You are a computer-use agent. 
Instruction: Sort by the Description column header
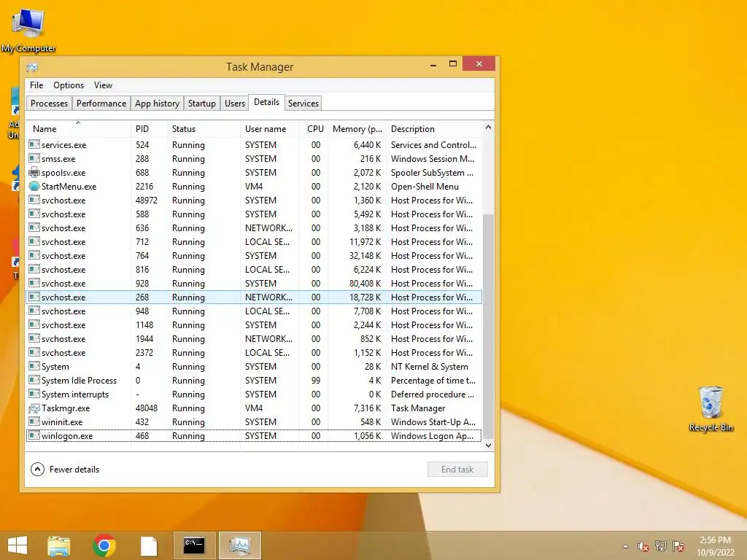435,128
